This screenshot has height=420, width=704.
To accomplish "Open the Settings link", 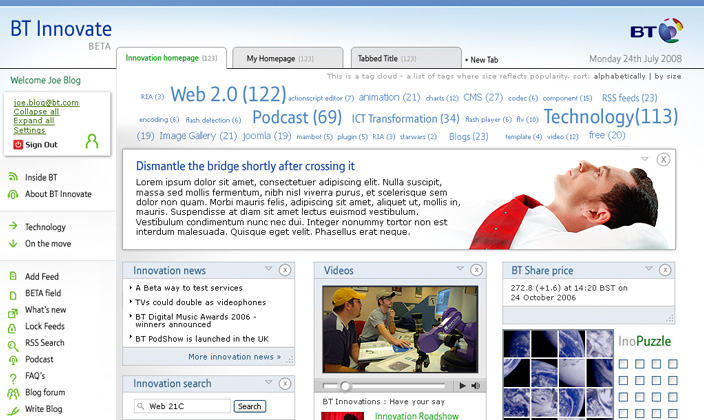I will pos(29,130).
